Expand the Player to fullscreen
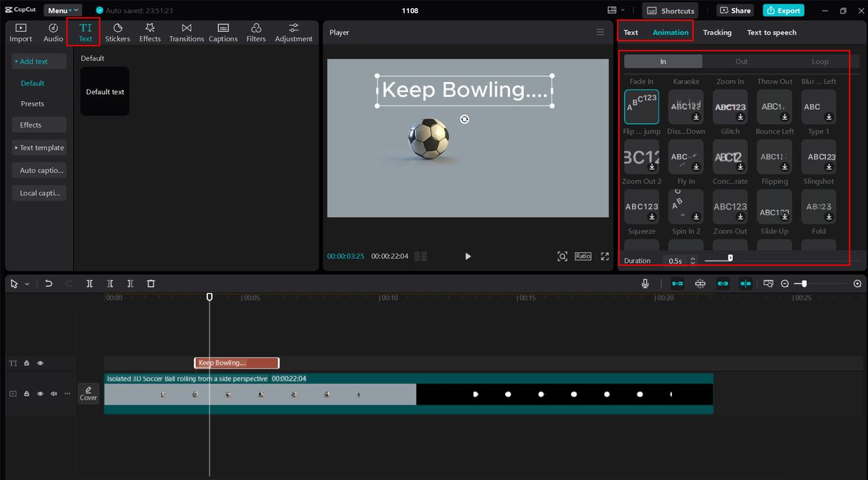The height and width of the screenshot is (480, 868). 605,256
